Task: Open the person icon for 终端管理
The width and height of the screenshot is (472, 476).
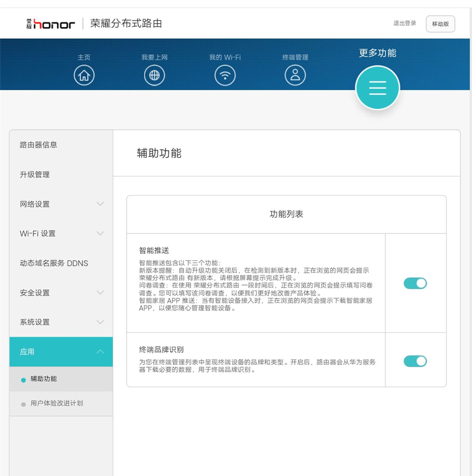Action: click(295, 76)
